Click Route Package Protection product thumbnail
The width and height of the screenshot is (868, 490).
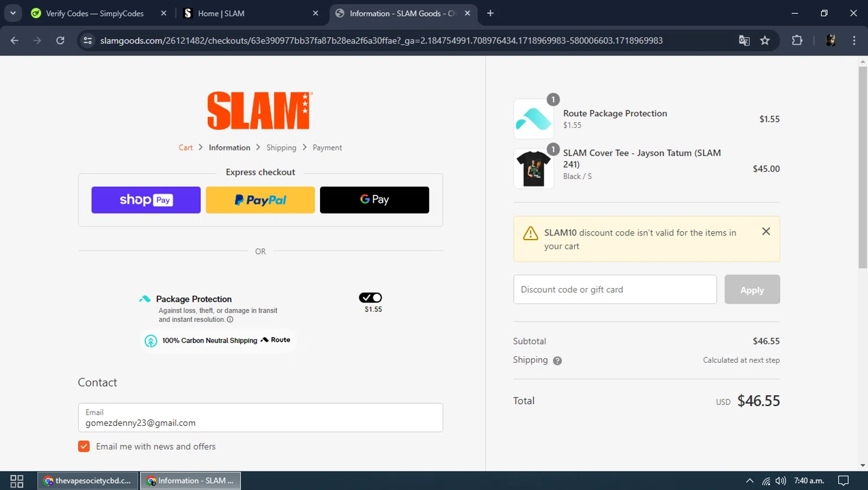click(534, 119)
